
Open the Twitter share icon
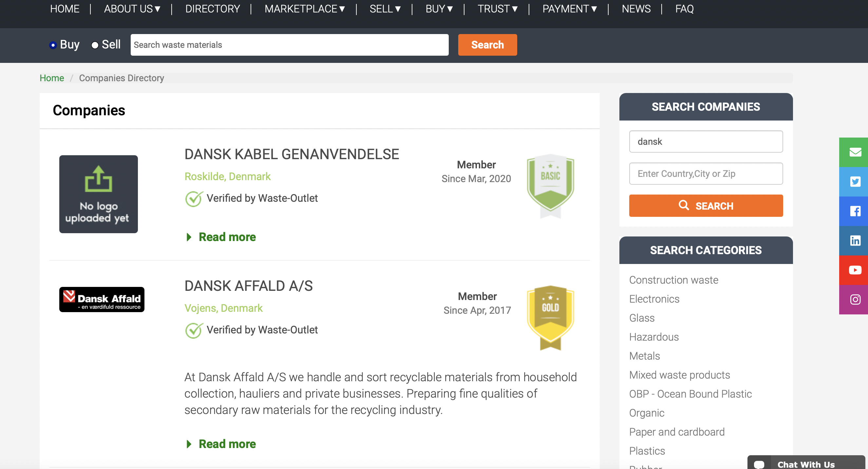855,181
